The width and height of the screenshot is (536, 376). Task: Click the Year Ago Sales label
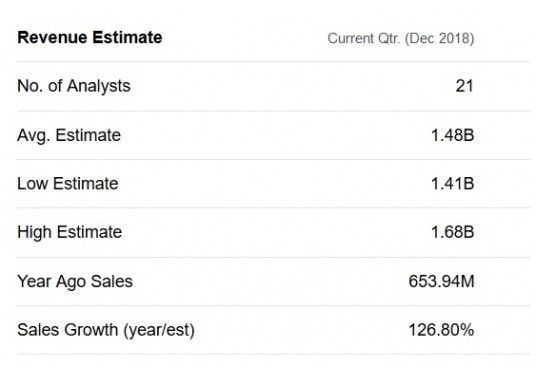pyautogui.click(x=75, y=282)
